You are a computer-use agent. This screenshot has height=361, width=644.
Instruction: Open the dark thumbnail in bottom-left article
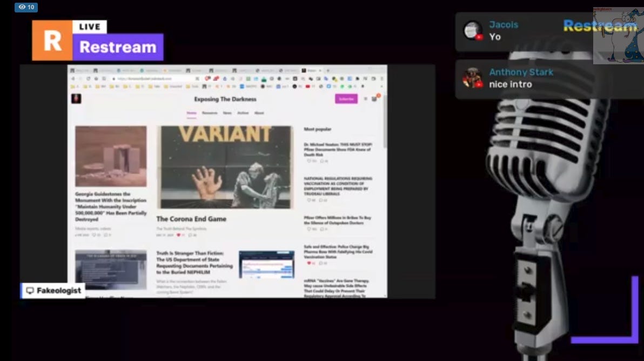click(111, 270)
